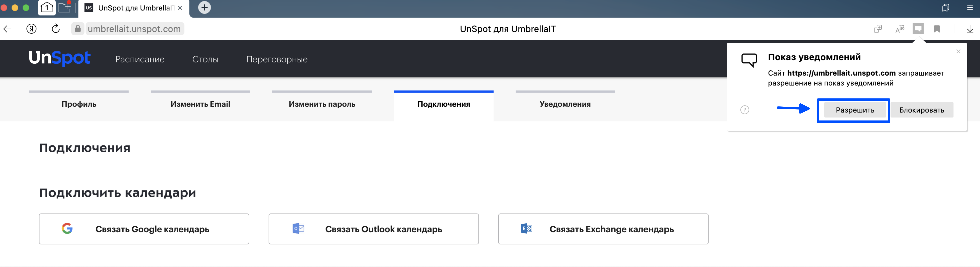Viewport: 980px width, 267px height.
Task: Click the Exchange logo icon
Action: click(526, 229)
